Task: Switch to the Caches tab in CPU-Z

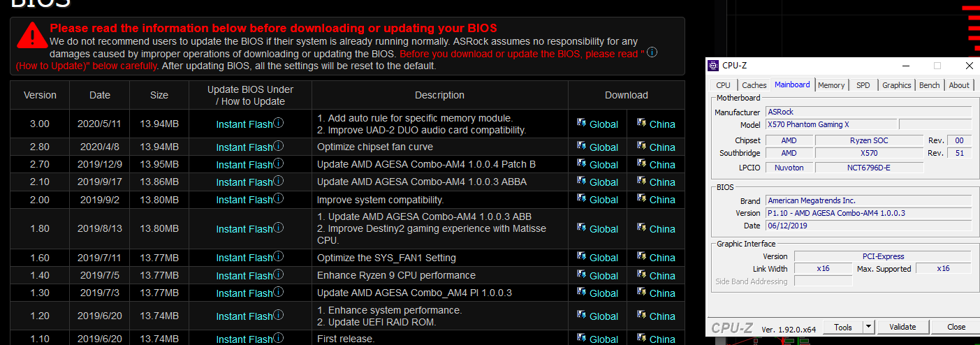Action: click(754, 85)
